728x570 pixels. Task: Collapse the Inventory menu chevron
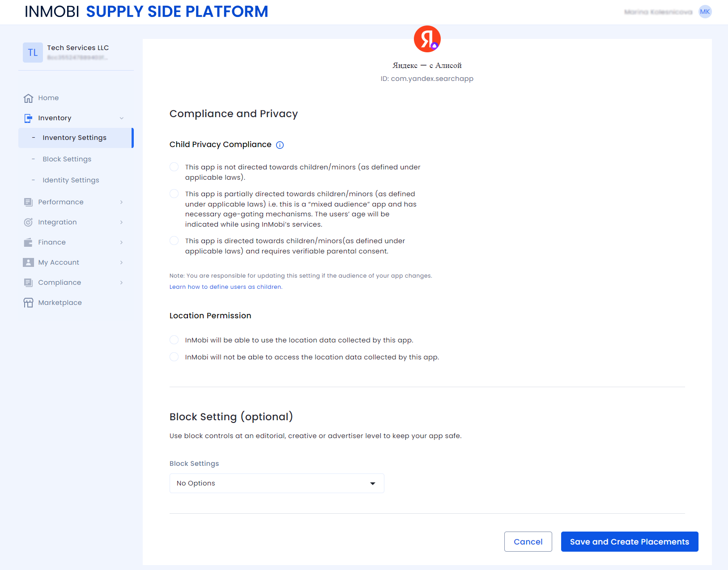(121, 118)
